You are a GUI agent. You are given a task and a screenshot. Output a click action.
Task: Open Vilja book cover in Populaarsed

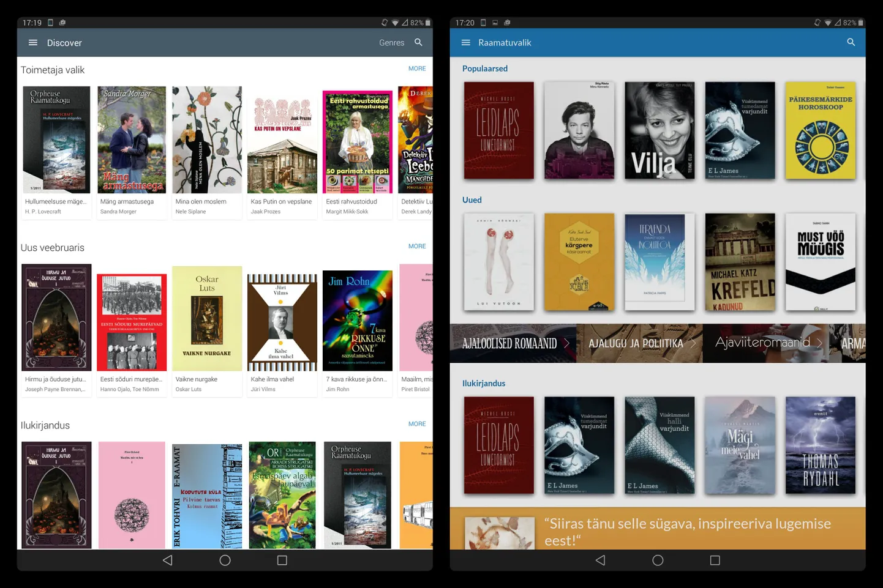659,130
